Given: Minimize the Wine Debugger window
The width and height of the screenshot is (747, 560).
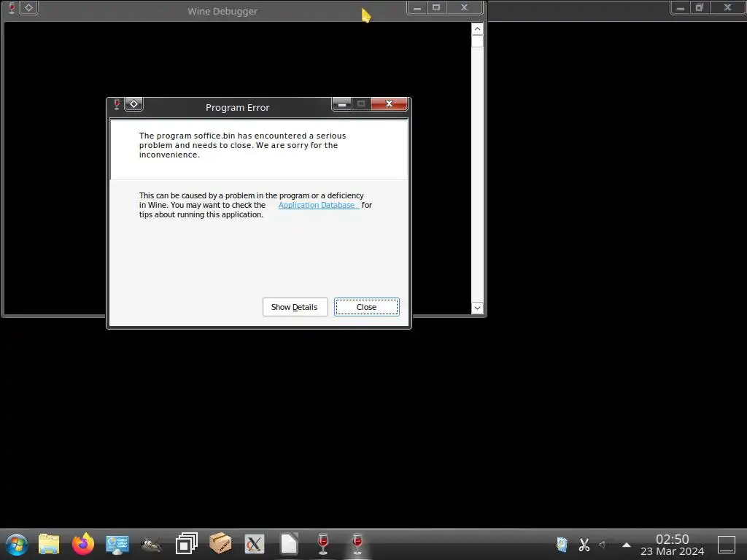Looking at the screenshot, I should click(417, 8).
